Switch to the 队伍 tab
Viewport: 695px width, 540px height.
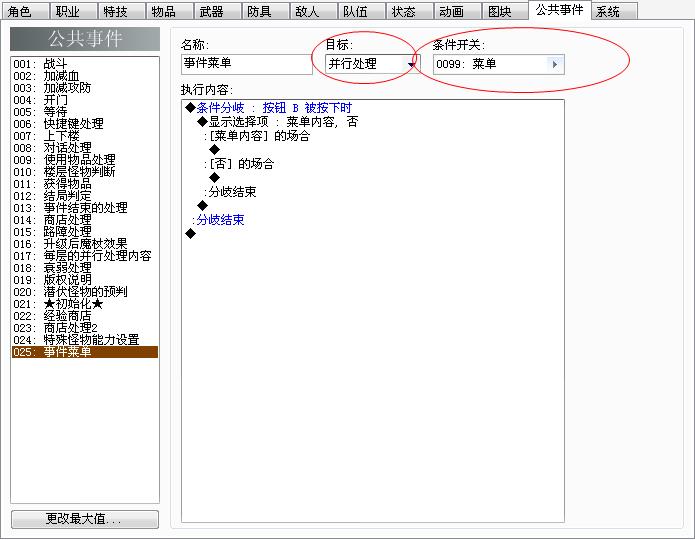click(x=361, y=12)
